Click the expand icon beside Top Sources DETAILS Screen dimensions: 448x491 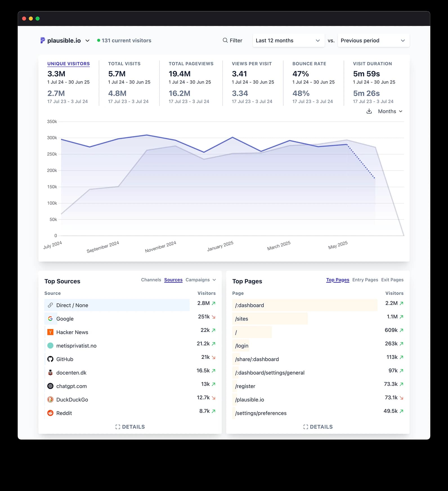118,427
